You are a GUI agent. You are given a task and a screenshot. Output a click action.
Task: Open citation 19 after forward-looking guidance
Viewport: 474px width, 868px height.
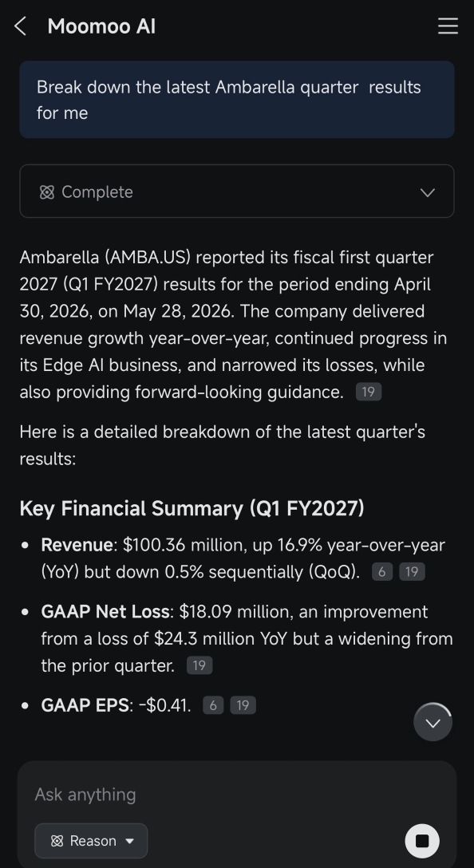pyautogui.click(x=368, y=393)
